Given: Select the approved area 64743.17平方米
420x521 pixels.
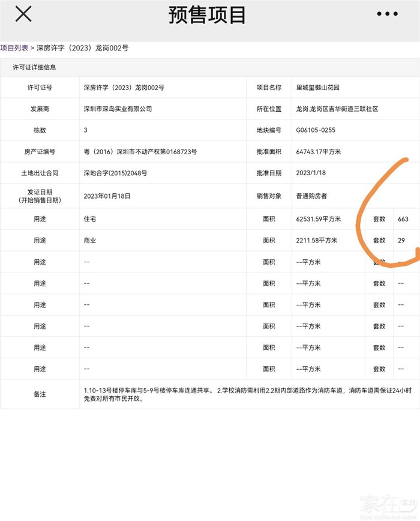Looking at the screenshot, I should point(319,152).
